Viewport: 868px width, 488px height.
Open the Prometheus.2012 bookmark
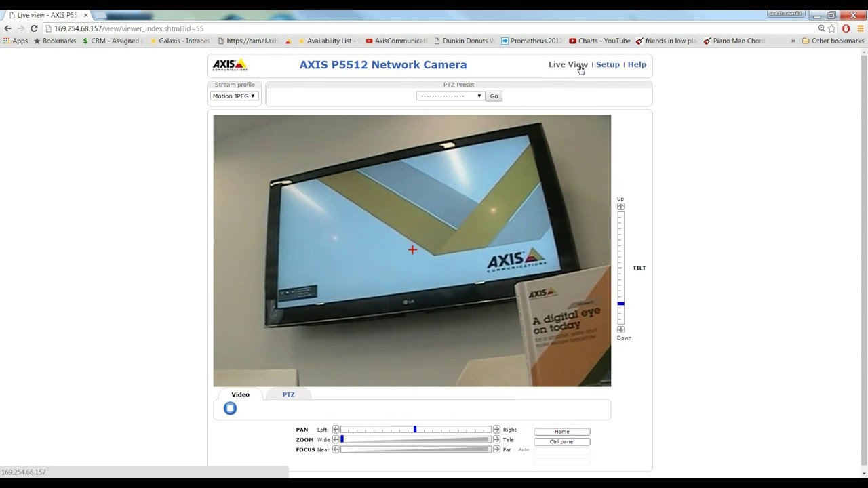click(x=532, y=41)
